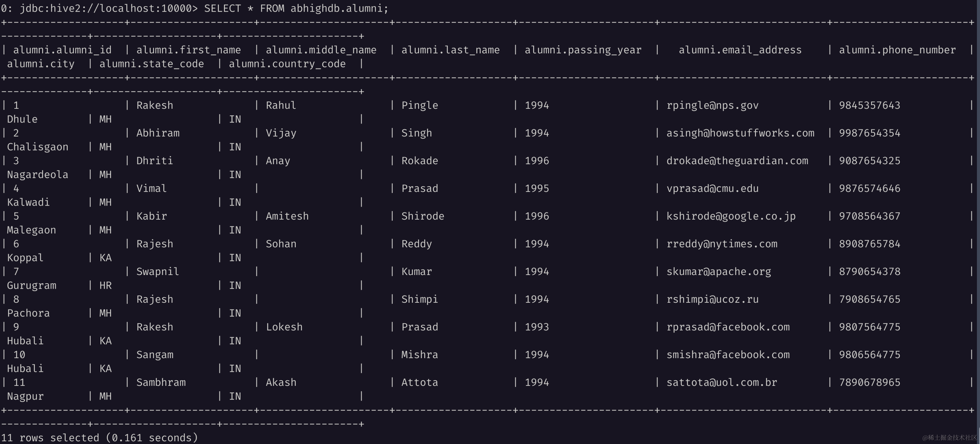Click first name Sambhram
The width and height of the screenshot is (980, 444).
(x=161, y=382)
